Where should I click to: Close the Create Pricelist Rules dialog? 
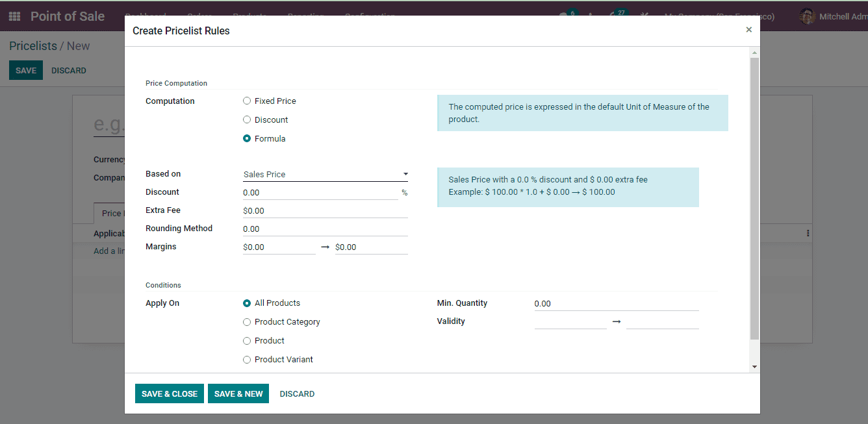coord(748,30)
